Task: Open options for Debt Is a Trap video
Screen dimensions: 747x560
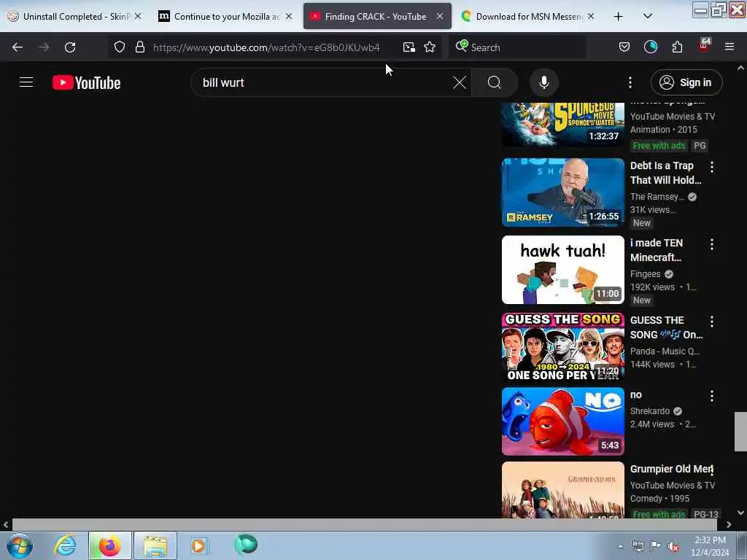Action: point(712,167)
